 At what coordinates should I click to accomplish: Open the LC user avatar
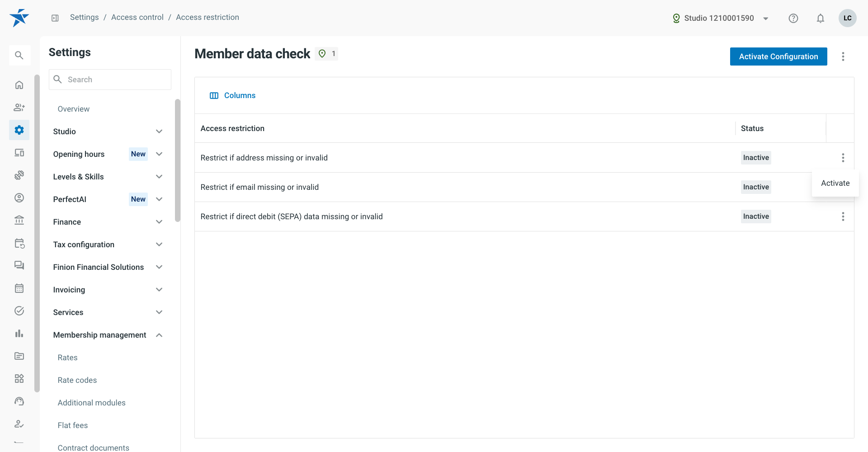[848, 18]
